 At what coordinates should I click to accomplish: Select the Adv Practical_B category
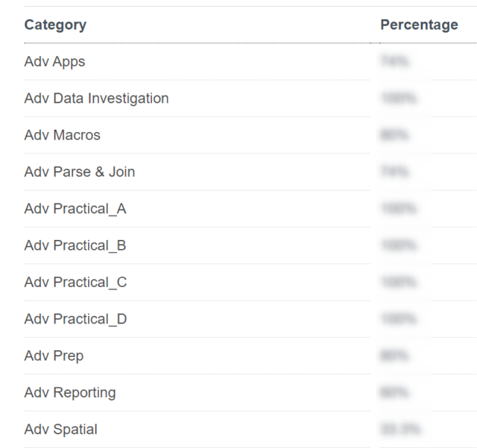75,246
